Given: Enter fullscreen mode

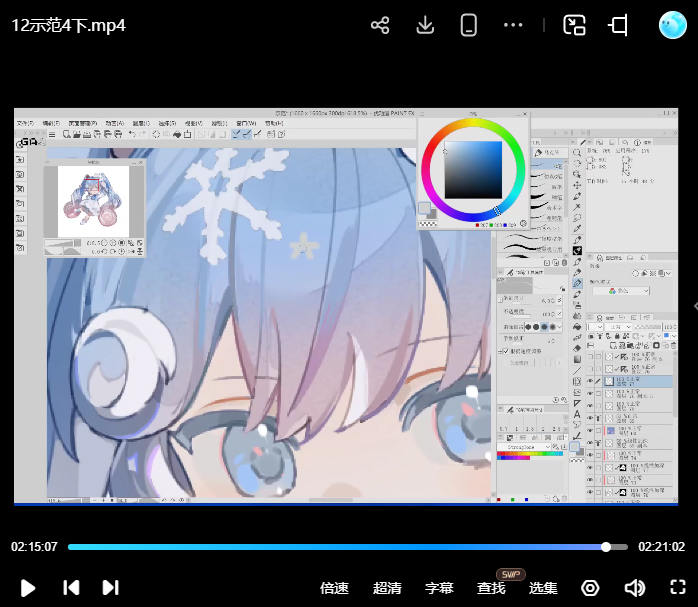Looking at the screenshot, I should pyautogui.click(x=678, y=587).
